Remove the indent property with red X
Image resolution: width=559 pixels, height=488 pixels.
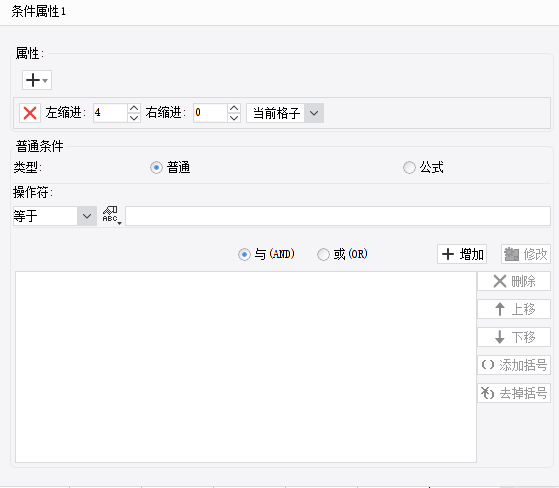click(30, 113)
